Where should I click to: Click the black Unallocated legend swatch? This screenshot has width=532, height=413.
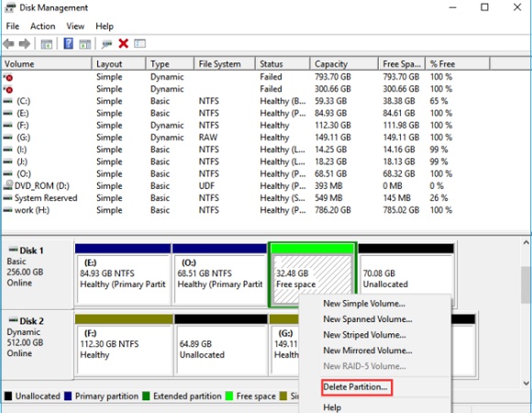tap(8, 396)
